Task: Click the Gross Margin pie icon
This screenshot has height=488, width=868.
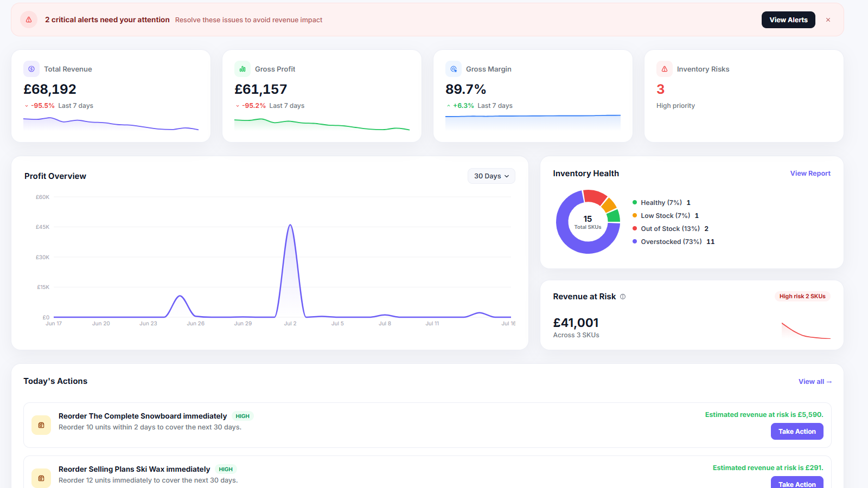Action: click(x=454, y=69)
